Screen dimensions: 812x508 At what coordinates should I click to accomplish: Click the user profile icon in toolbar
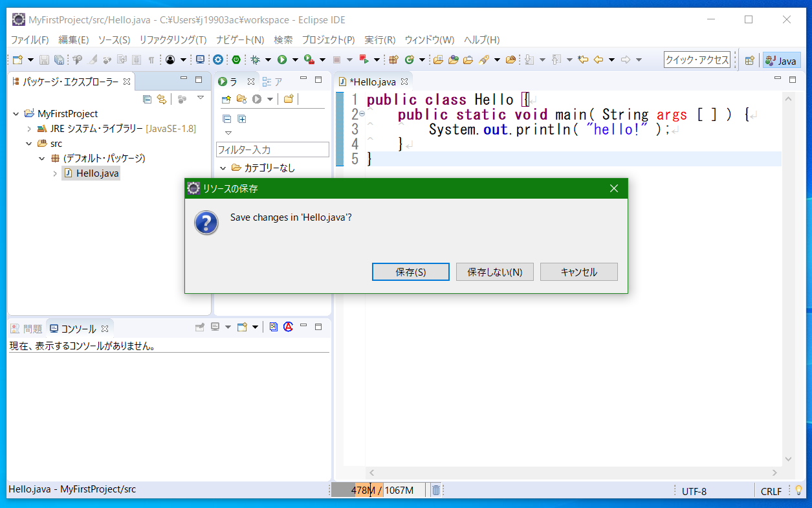(x=170, y=60)
